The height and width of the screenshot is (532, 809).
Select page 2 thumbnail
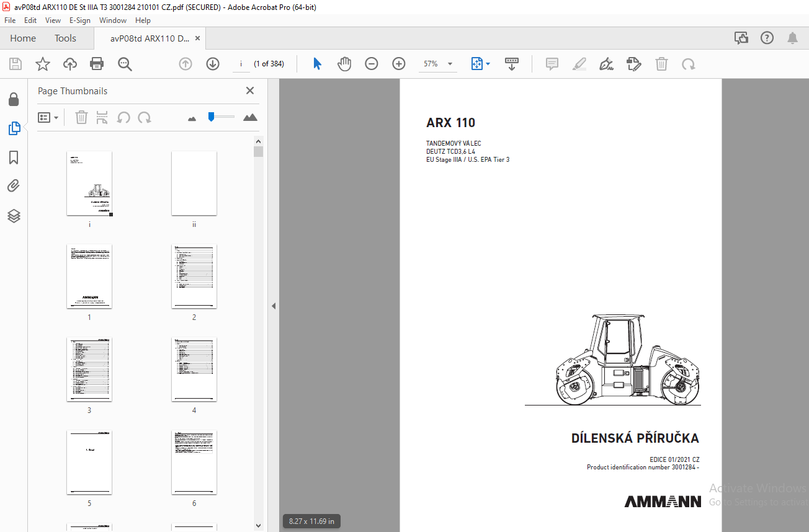[194, 277]
